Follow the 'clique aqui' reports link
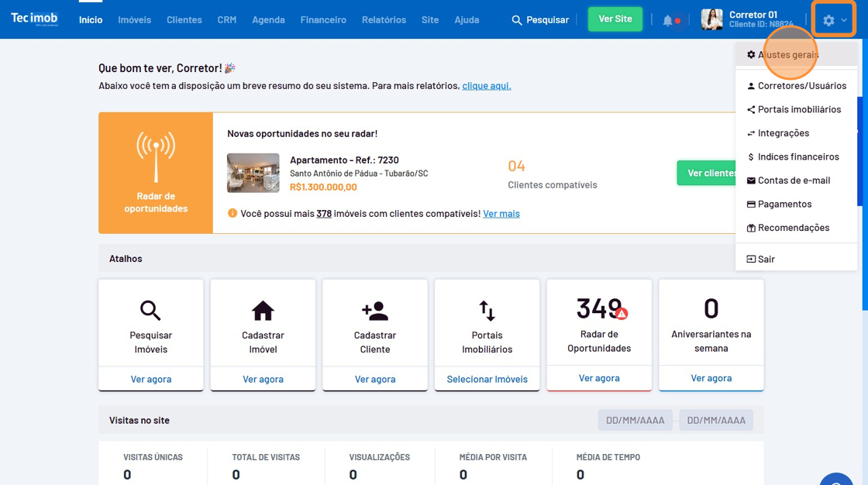 [x=486, y=85]
